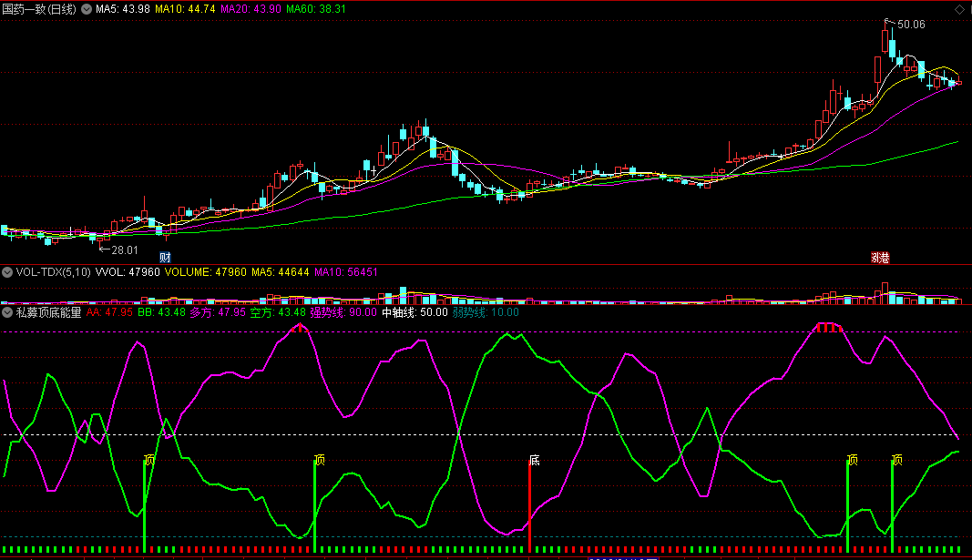972x560 pixels.
Task: Select the volume MA5: 44644 label
Action: 281,272
